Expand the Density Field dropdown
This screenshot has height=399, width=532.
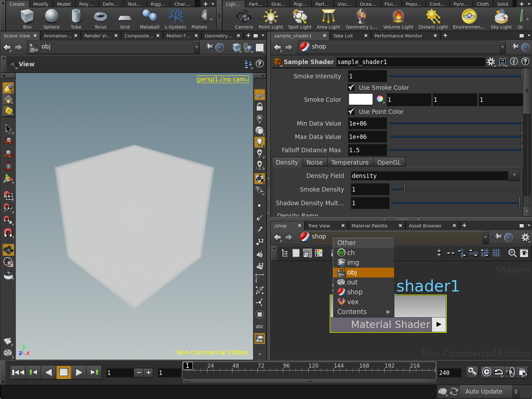coord(514,175)
